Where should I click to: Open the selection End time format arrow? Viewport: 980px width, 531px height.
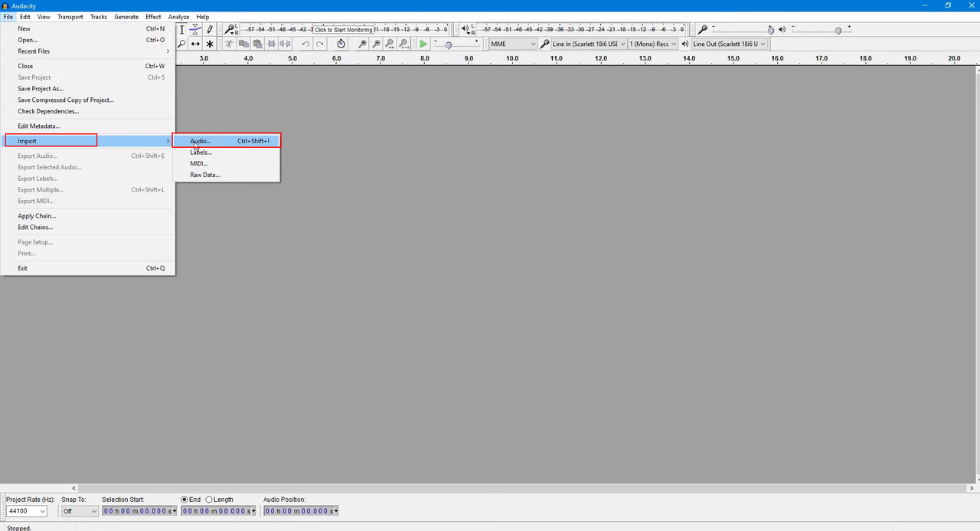(x=253, y=511)
